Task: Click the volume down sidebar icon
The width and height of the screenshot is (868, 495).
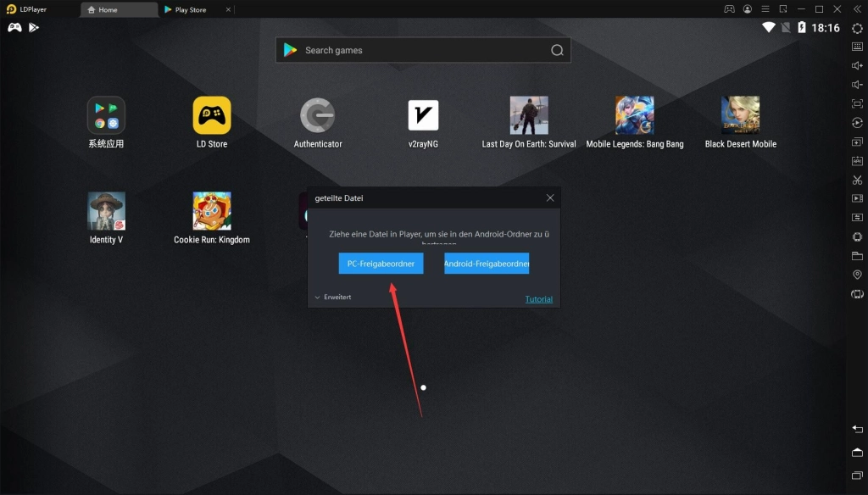Action: [x=857, y=85]
